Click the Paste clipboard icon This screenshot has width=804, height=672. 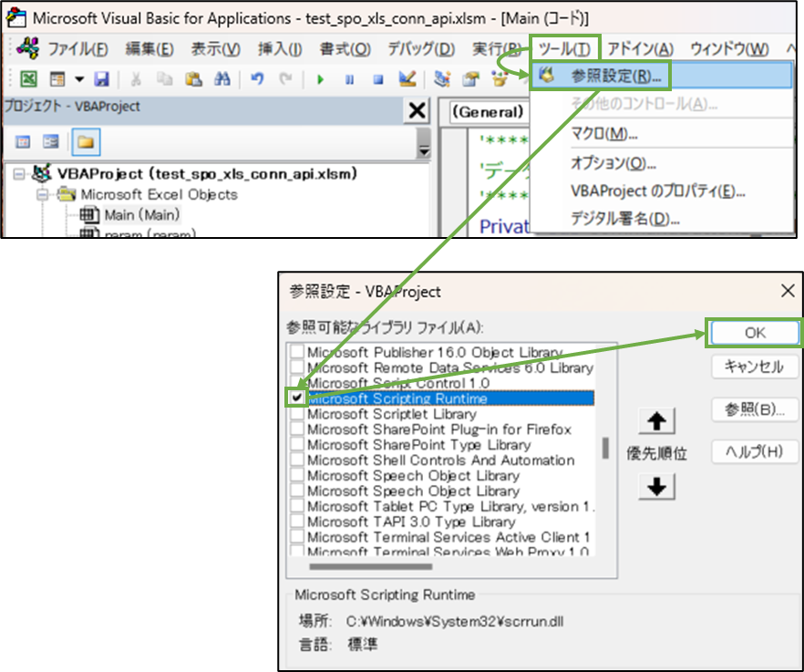pos(193,79)
